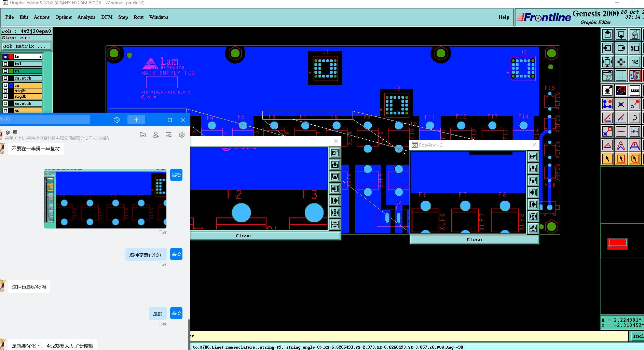Click the undo previous view icon
Viewport: 644px width, 350px height.
pos(634,48)
